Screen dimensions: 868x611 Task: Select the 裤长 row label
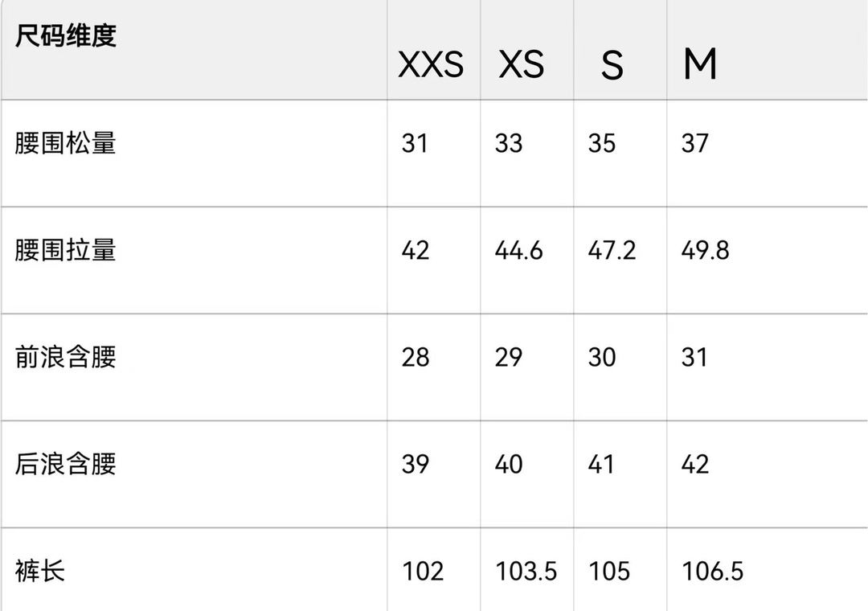click(40, 572)
